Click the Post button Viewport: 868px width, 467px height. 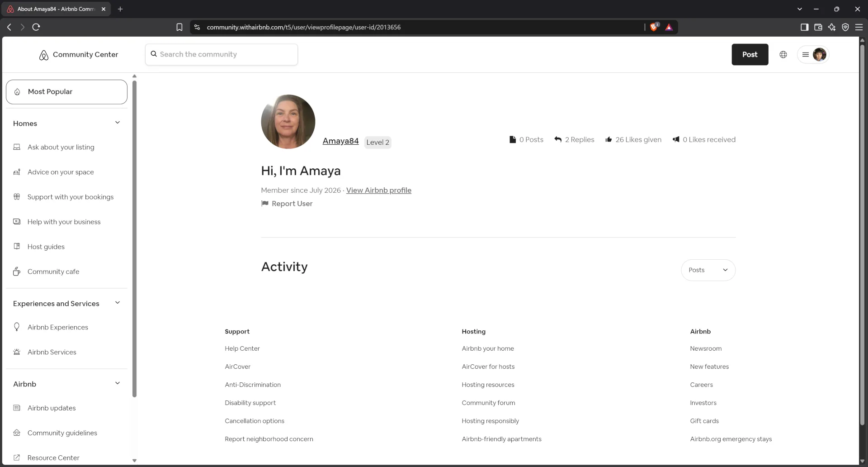(x=750, y=54)
